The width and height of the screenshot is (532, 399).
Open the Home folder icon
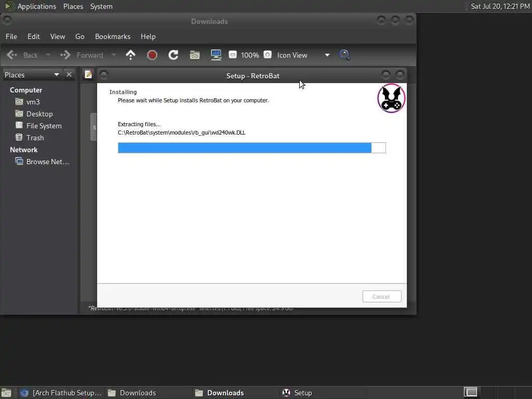point(195,55)
